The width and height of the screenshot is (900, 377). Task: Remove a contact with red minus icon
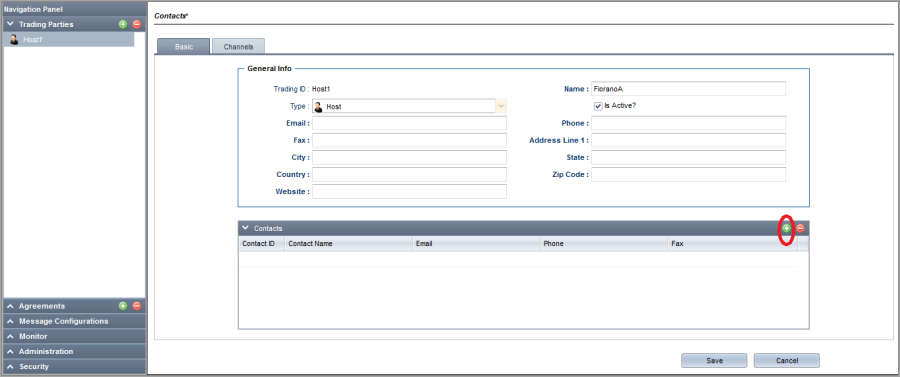(801, 228)
